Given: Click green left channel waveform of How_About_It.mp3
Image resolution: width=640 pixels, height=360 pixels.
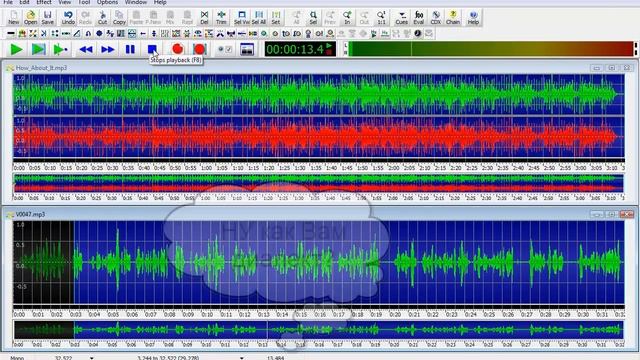Looking at the screenshot, I should (318, 94).
